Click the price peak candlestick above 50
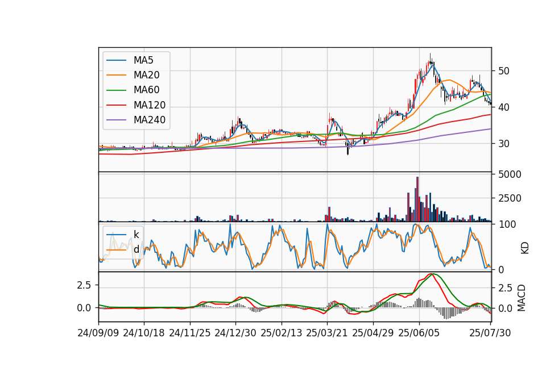 coord(431,62)
